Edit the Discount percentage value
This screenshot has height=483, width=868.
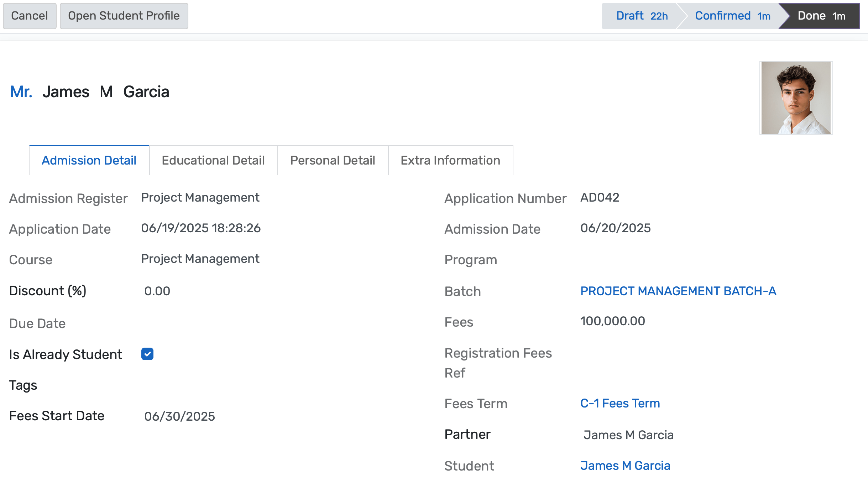pyautogui.click(x=157, y=290)
